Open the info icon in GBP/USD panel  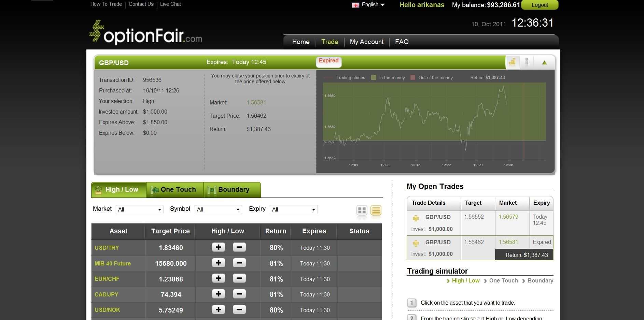(527, 62)
